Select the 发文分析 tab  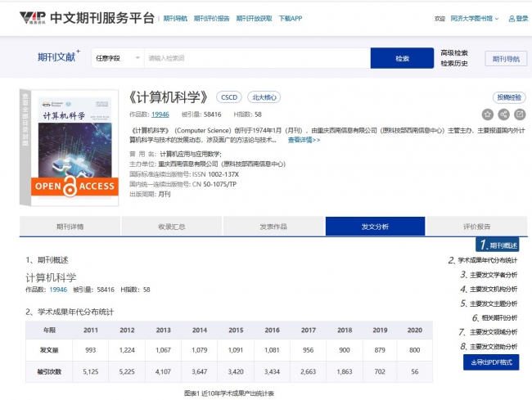tap(375, 227)
